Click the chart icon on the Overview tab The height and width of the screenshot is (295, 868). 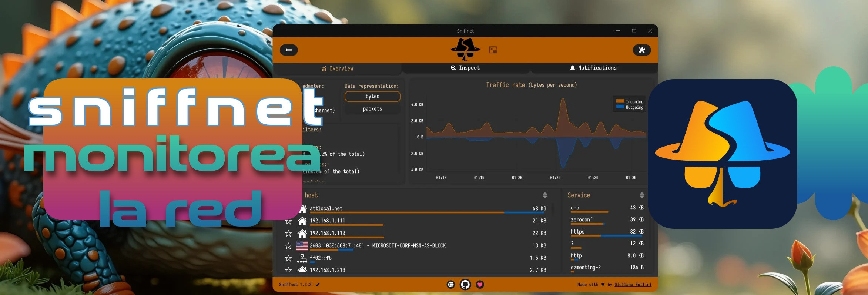[x=324, y=68]
